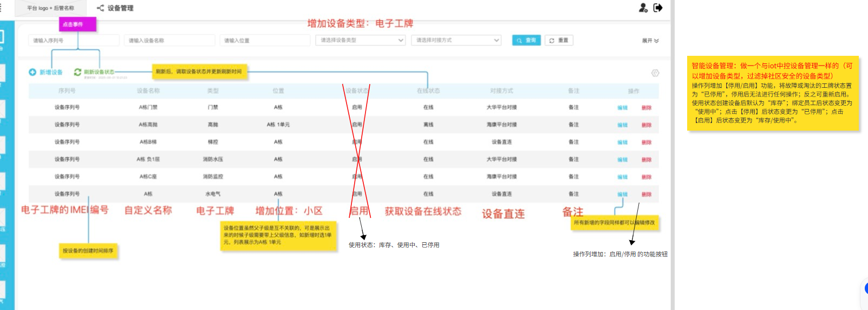This screenshot has height=310, width=868.
Task: Click 编辑 for the A栋 负1层 row
Action: tap(623, 160)
